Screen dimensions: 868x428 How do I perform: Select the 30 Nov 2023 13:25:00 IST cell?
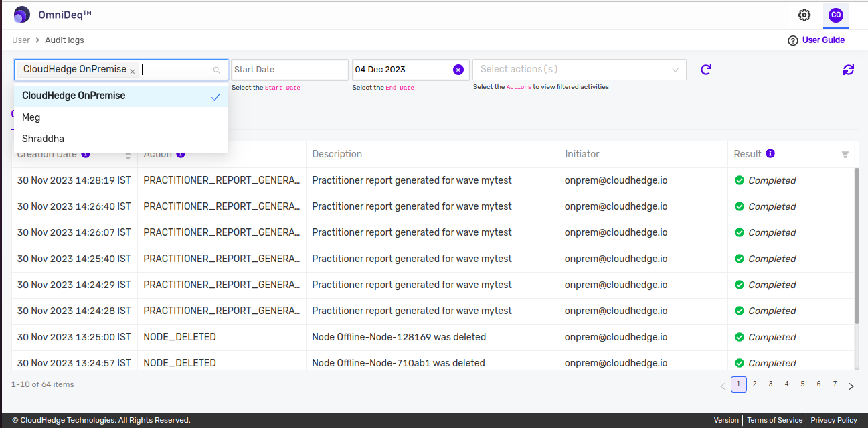click(x=74, y=337)
